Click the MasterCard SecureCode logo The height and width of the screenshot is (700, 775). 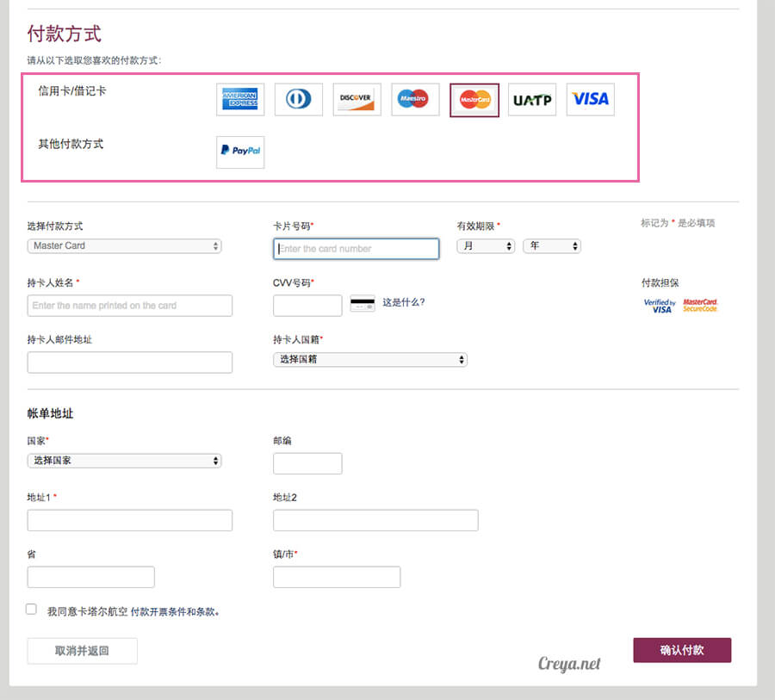[x=700, y=305]
